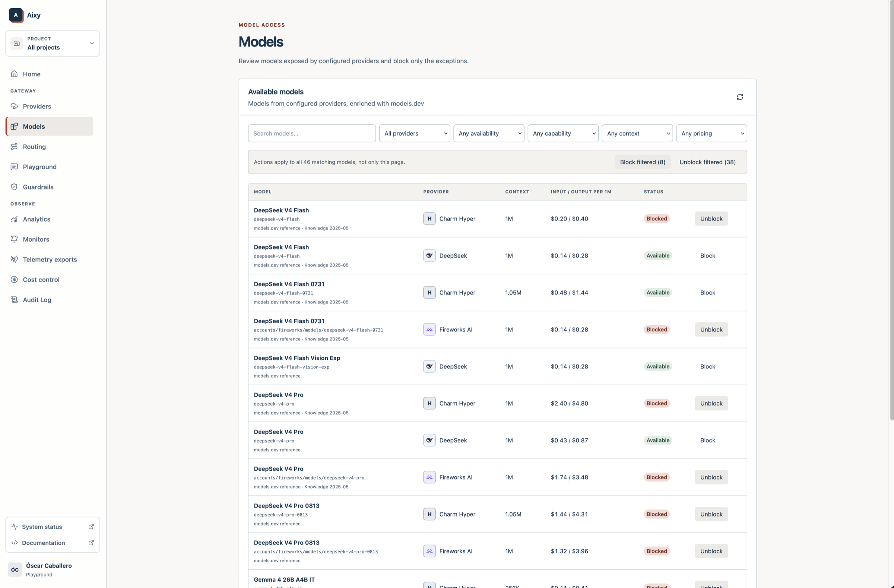The image size is (894, 588).
Task: Open the All providers dropdown
Action: click(414, 133)
